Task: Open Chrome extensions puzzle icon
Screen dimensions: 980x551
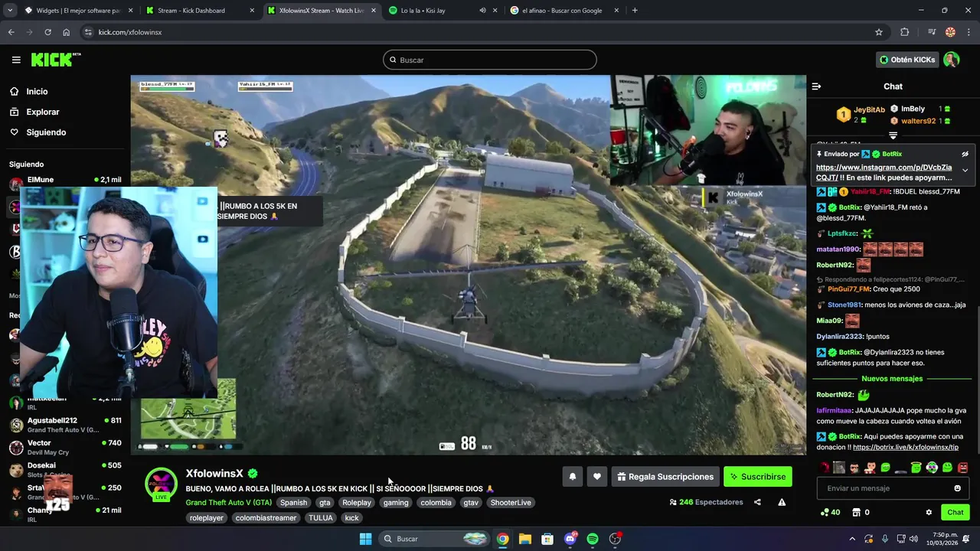Action: 905,32
